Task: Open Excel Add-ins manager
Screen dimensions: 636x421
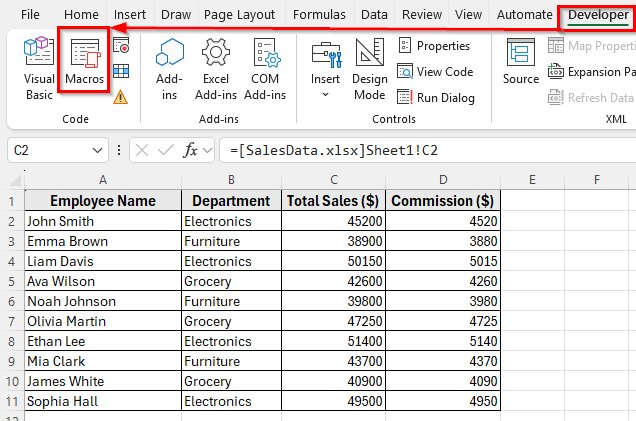Action: (x=216, y=68)
